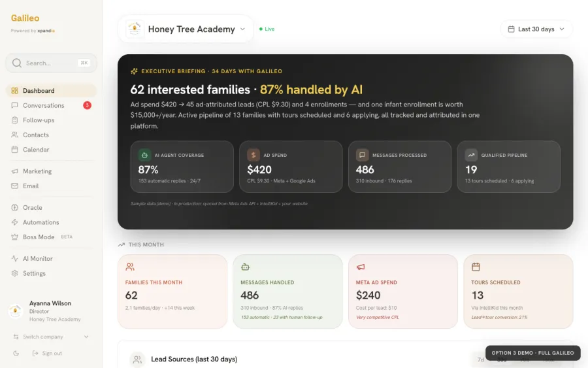Click the Galileo logo text

pyautogui.click(x=25, y=18)
